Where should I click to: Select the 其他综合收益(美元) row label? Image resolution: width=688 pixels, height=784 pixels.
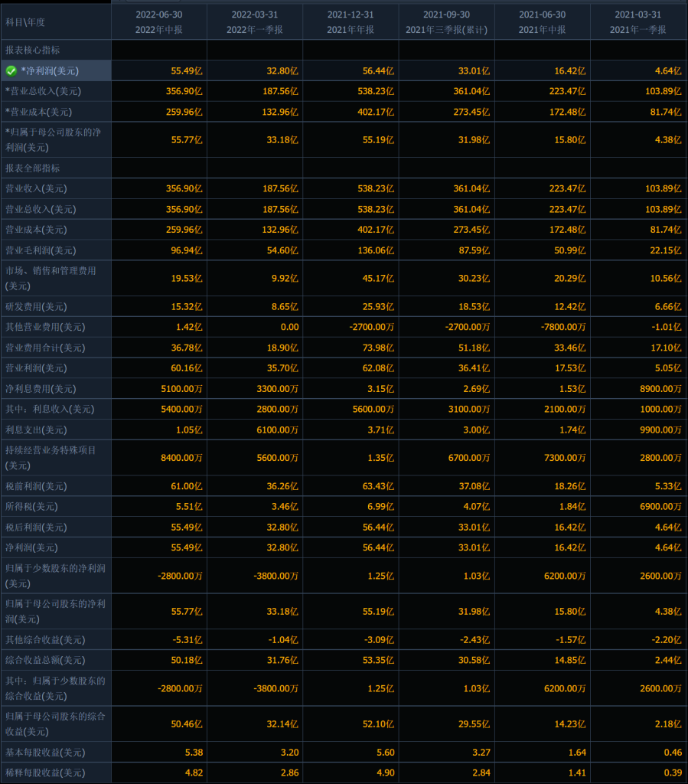point(45,640)
